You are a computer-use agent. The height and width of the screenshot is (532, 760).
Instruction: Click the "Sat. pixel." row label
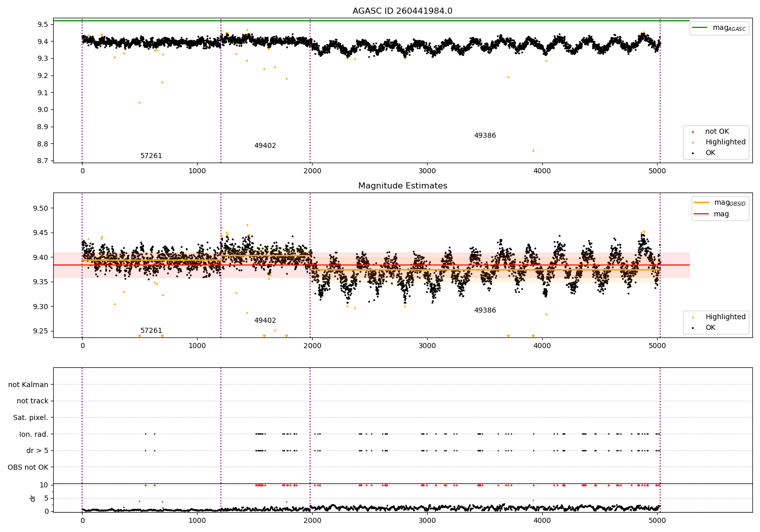30,417
